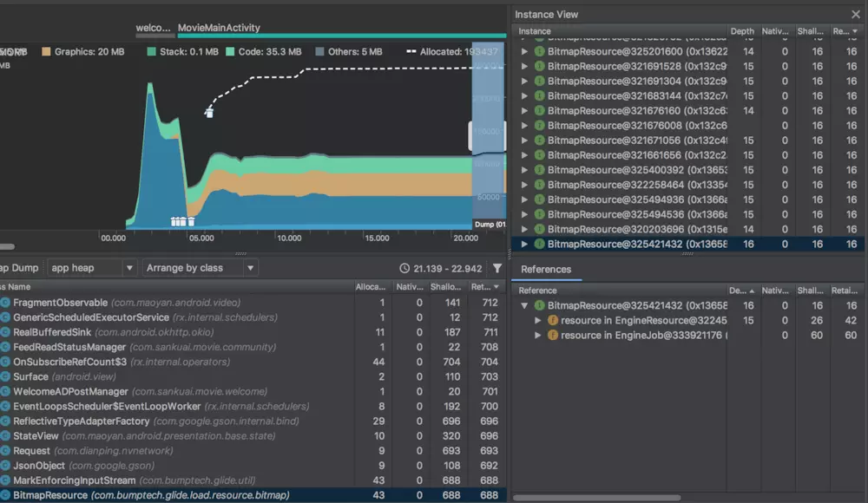Expand the BitmapResource@325421432 instance row
The width and height of the screenshot is (868, 503).
[x=523, y=244]
